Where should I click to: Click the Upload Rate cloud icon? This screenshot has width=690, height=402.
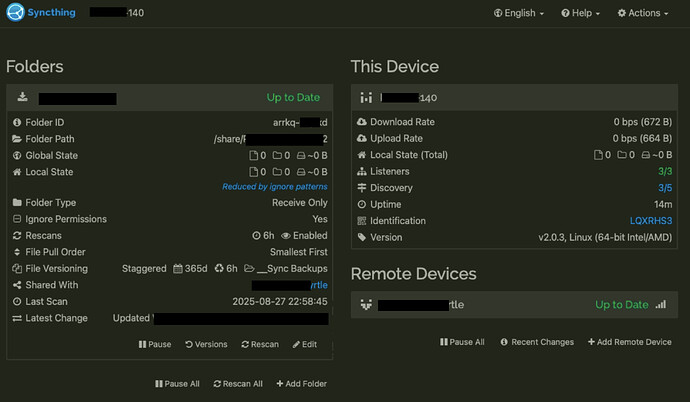point(362,139)
